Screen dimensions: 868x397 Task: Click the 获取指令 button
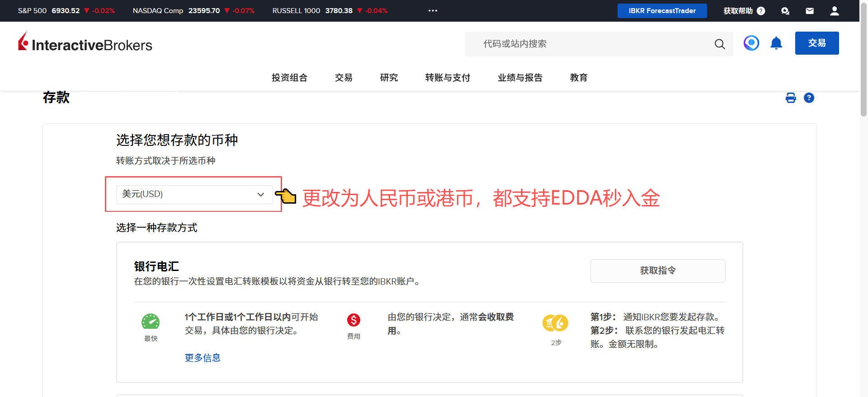click(657, 271)
